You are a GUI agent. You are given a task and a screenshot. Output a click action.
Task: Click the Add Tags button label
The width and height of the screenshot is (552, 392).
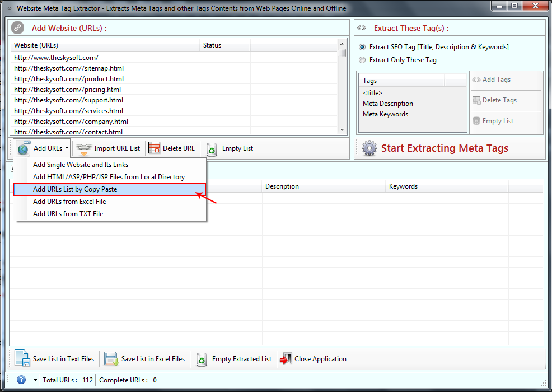point(497,80)
